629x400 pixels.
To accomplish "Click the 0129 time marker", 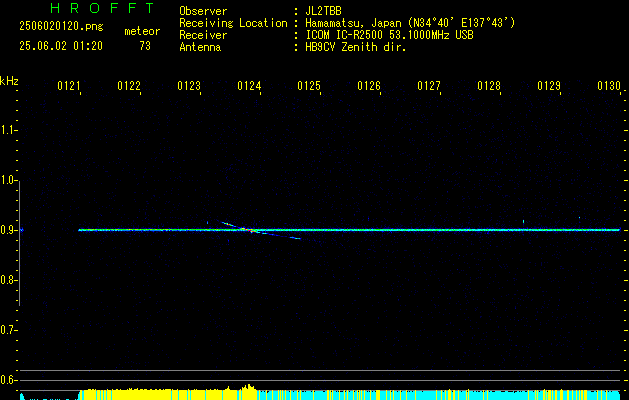I will (549, 86).
